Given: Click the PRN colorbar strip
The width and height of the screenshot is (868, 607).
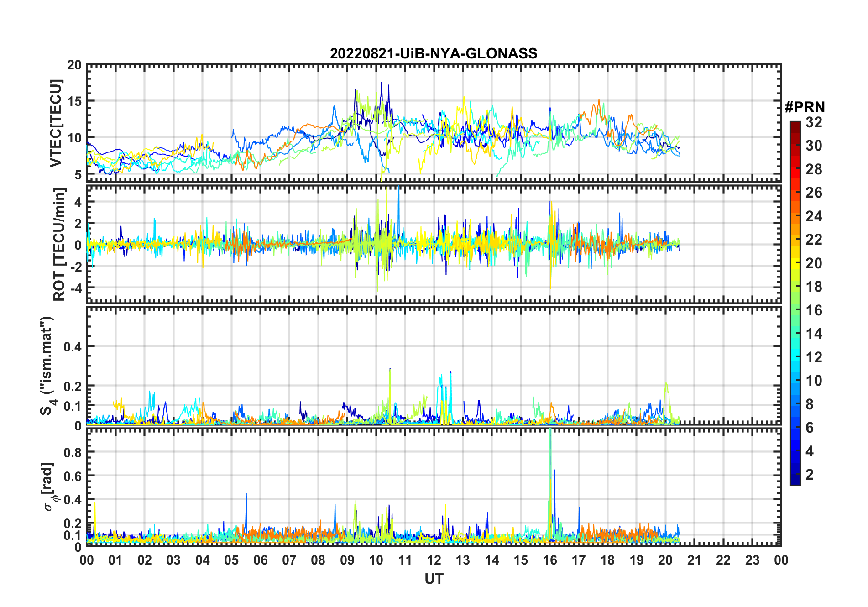Looking at the screenshot, I should pyautogui.click(x=795, y=303).
